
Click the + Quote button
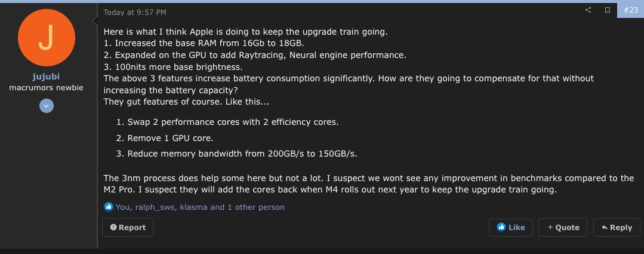tap(563, 227)
